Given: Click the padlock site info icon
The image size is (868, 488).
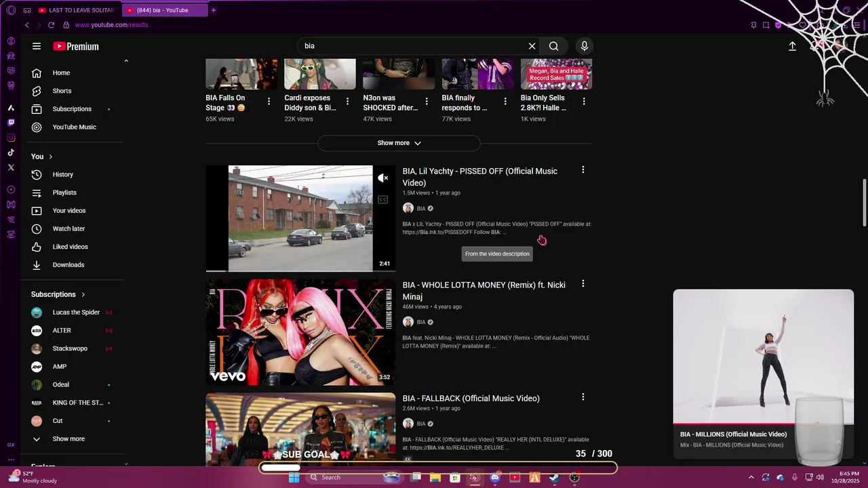Looking at the screenshot, I should tap(66, 25).
